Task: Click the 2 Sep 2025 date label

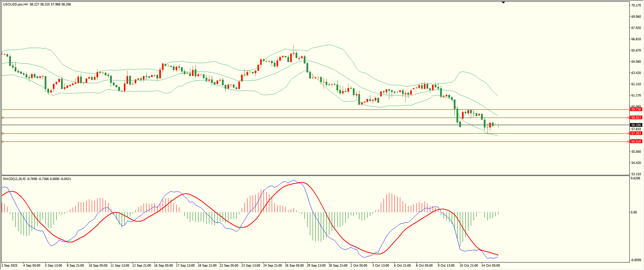Action: pos(10,266)
